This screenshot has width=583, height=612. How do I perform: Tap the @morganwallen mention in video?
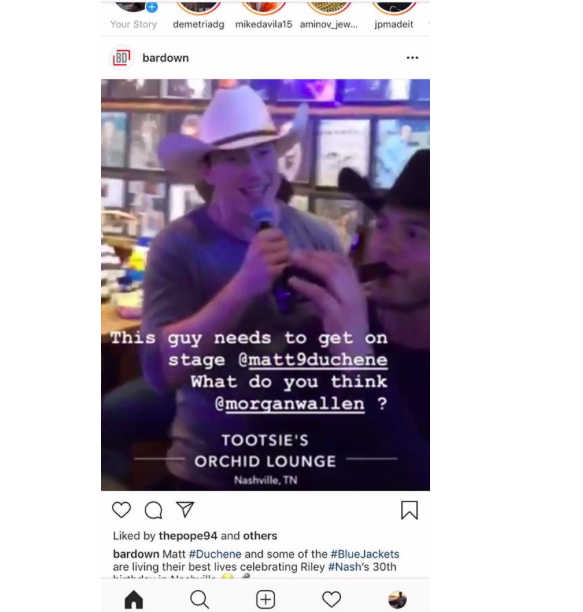[x=290, y=404]
